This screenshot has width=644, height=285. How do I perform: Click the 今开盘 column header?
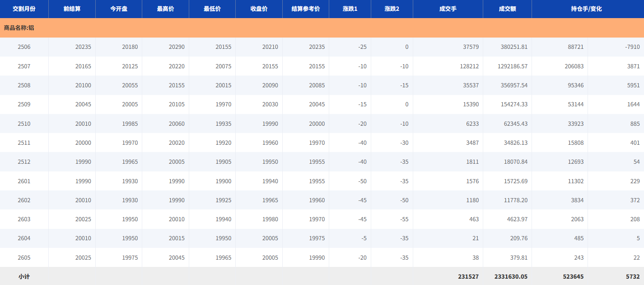coord(119,9)
